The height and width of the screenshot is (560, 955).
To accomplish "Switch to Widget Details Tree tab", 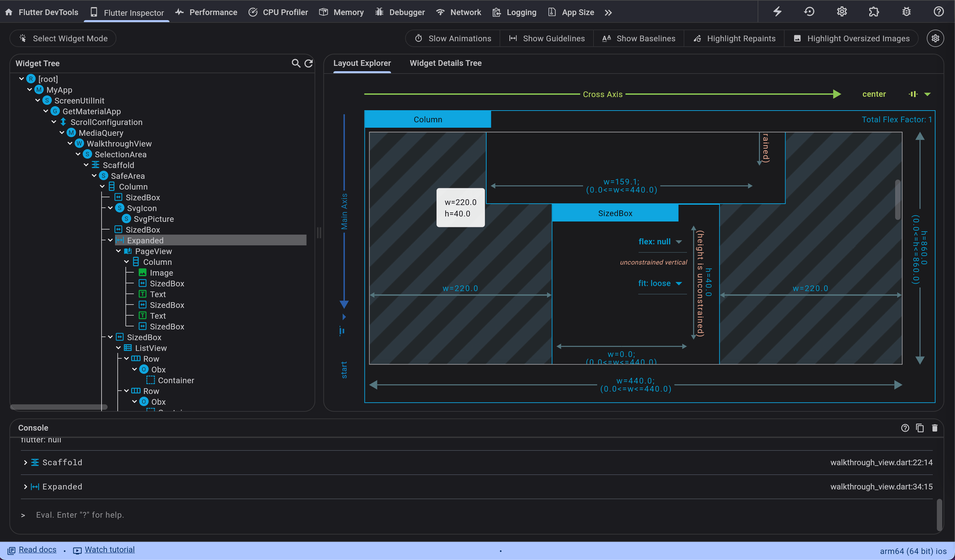I will (445, 63).
